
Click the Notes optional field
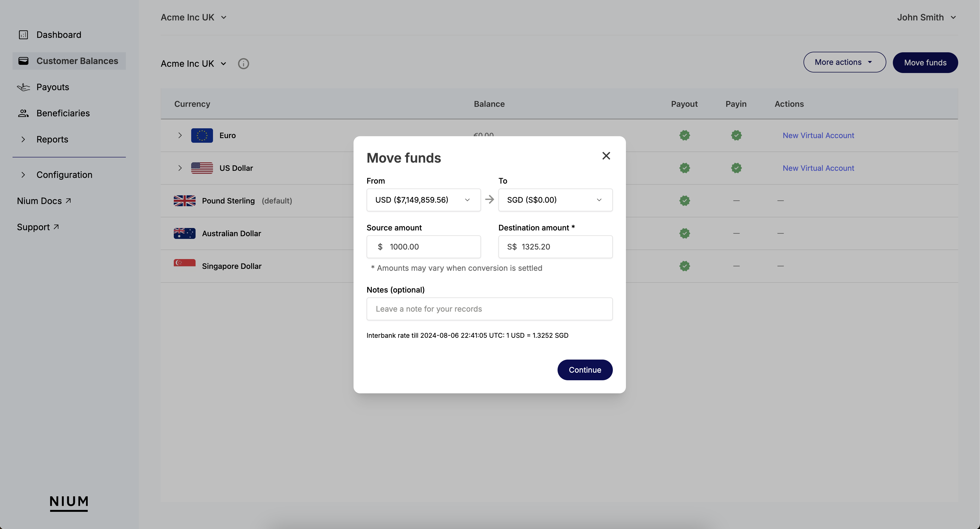pos(490,309)
